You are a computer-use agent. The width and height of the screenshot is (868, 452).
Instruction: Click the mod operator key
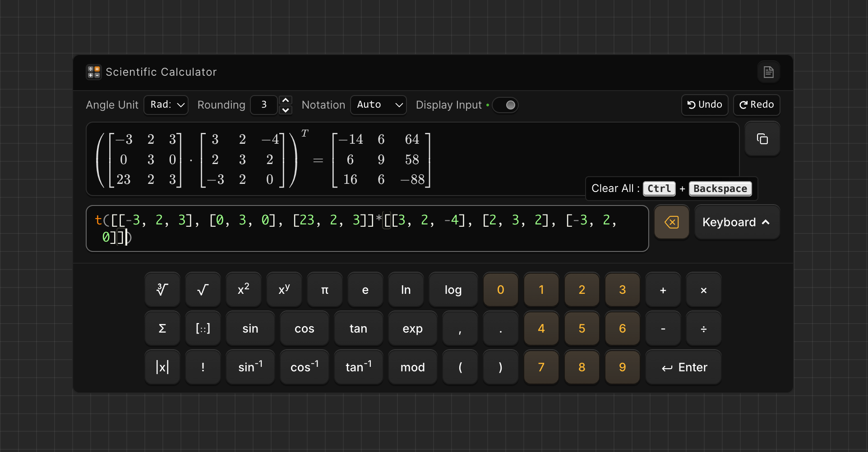[x=412, y=367]
